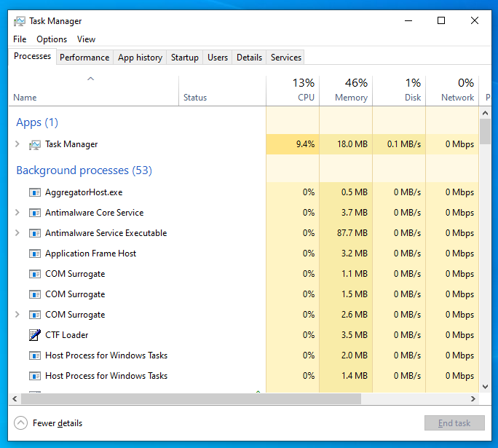Click the End task button
The height and width of the screenshot is (448, 498).
click(x=454, y=423)
